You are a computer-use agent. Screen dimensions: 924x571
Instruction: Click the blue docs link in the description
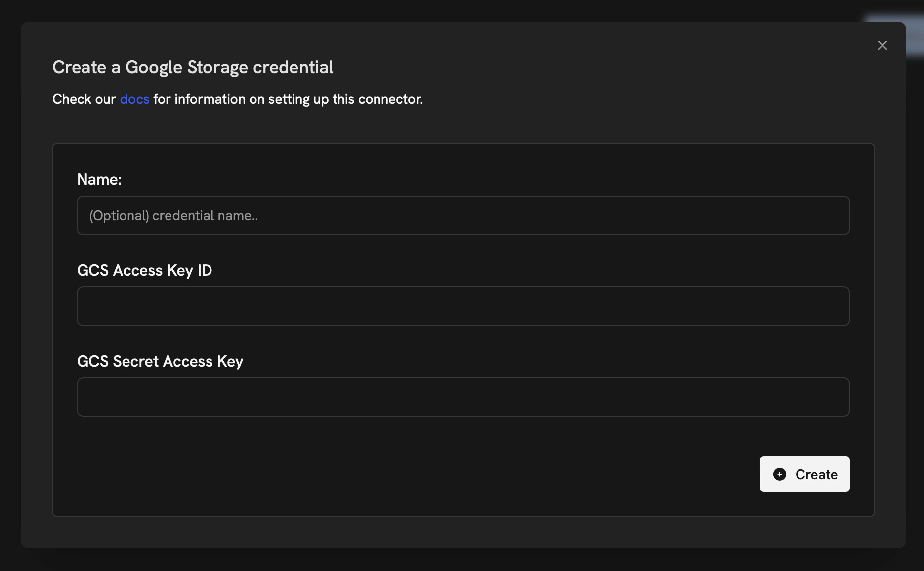point(134,99)
